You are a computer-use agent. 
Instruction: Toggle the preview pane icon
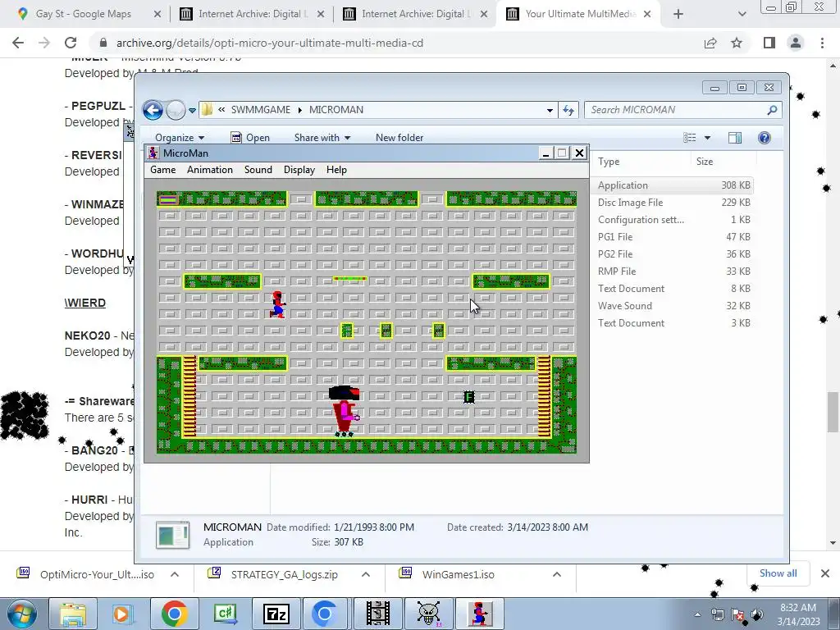(735, 138)
